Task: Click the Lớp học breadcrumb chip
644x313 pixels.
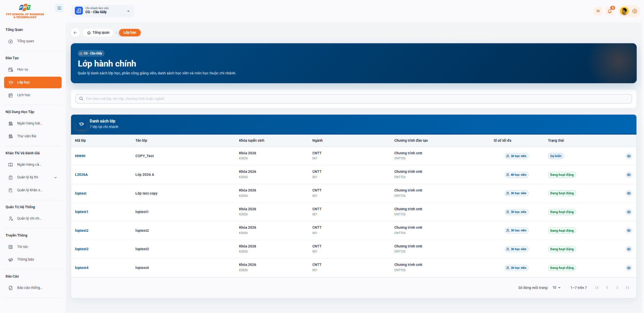Action: coord(130,32)
